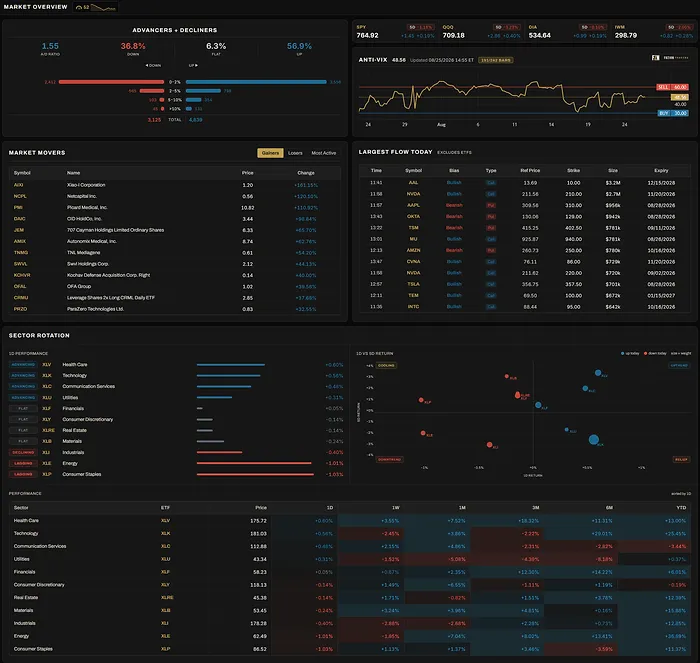The width and height of the screenshot is (700, 663).
Task: Sort Market Movers by Symbol column header
Action: click(22, 173)
